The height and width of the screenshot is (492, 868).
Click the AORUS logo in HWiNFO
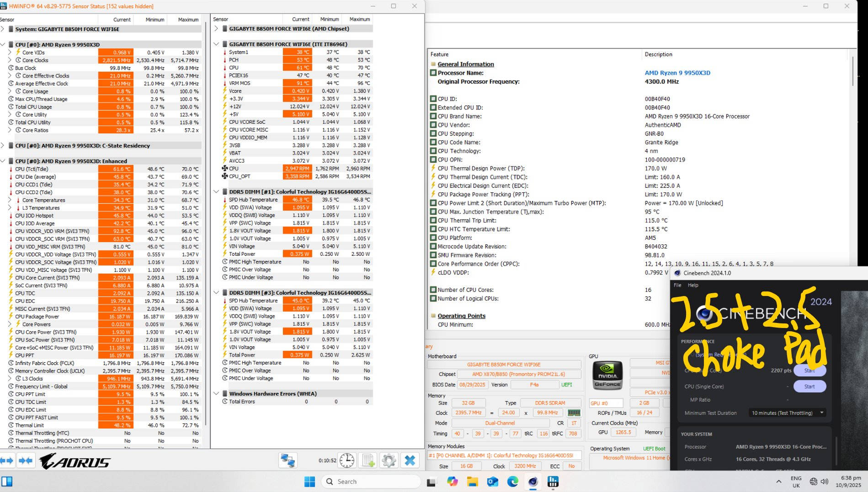[x=75, y=461]
